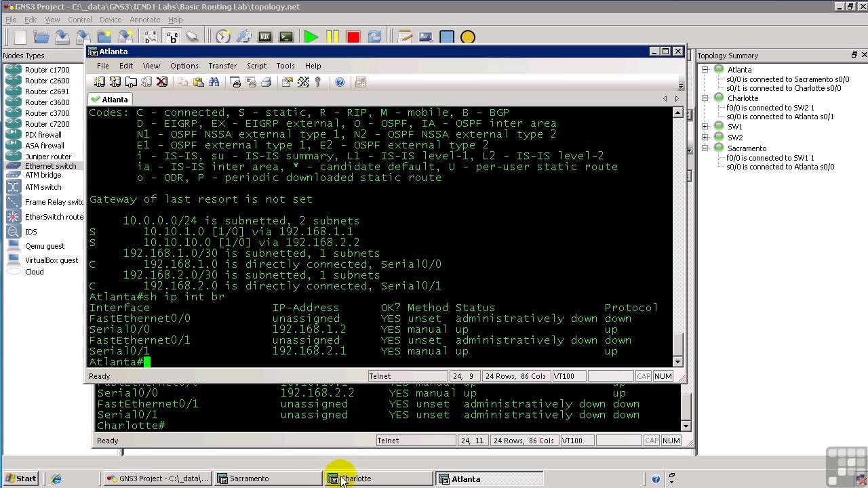
Task: Click the previous tab arrow in Atlanta window
Action: coord(665,99)
